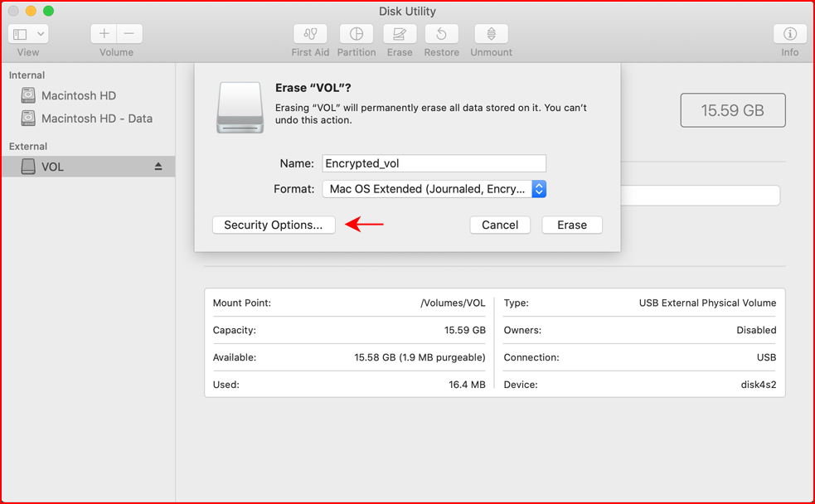Show Info for the selected volume
This screenshot has width=815, height=504.
pyautogui.click(x=789, y=34)
